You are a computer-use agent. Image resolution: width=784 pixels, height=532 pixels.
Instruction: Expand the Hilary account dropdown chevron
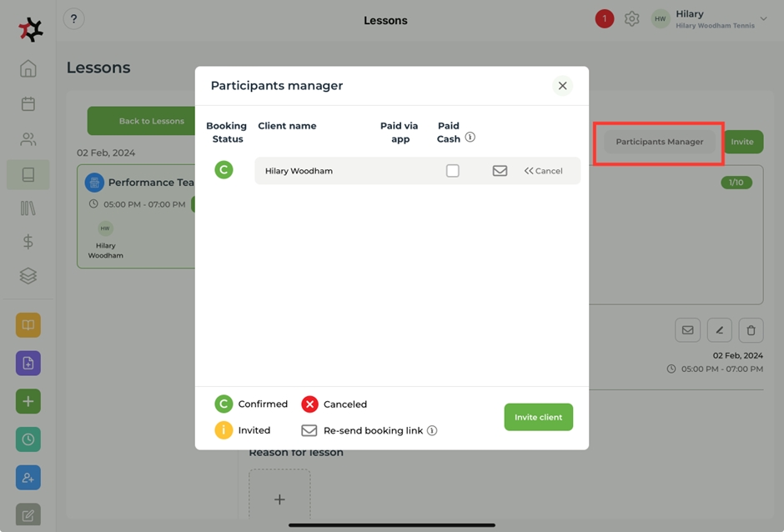coord(763,18)
